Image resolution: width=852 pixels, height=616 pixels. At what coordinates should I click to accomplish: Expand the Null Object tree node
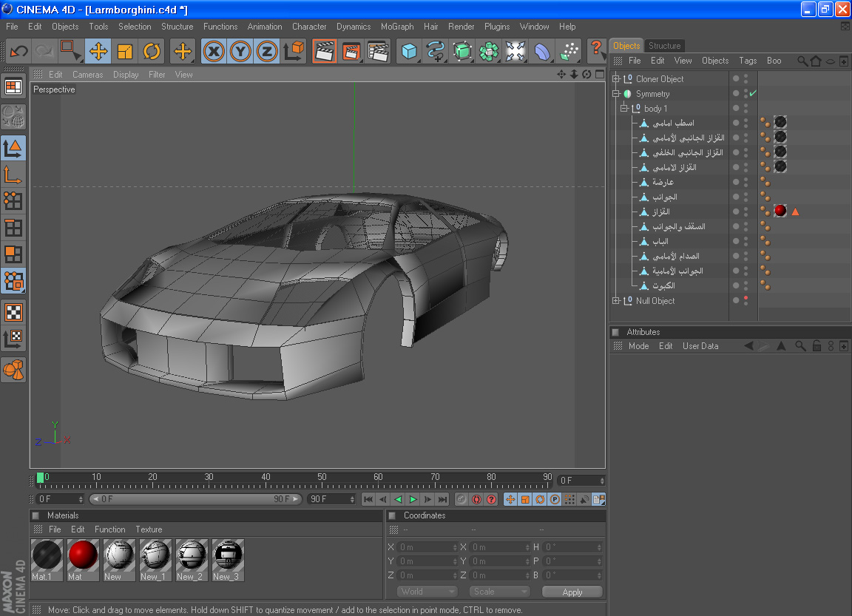[x=616, y=300]
